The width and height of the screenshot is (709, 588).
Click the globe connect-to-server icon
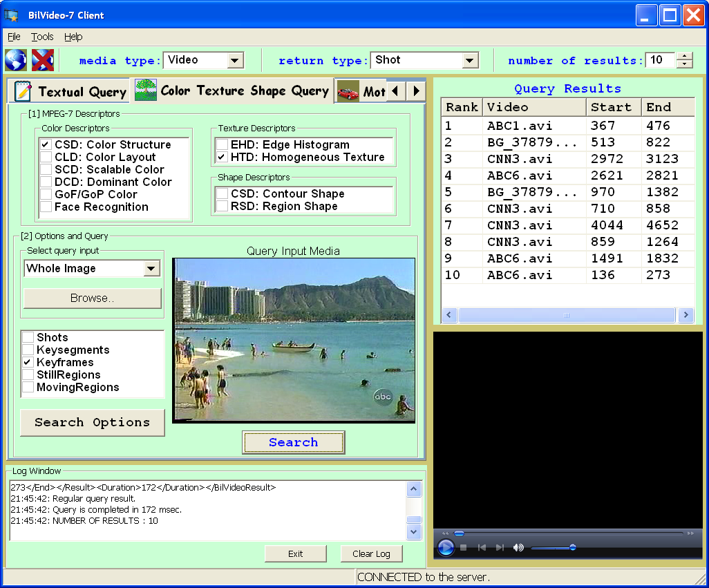point(15,60)
